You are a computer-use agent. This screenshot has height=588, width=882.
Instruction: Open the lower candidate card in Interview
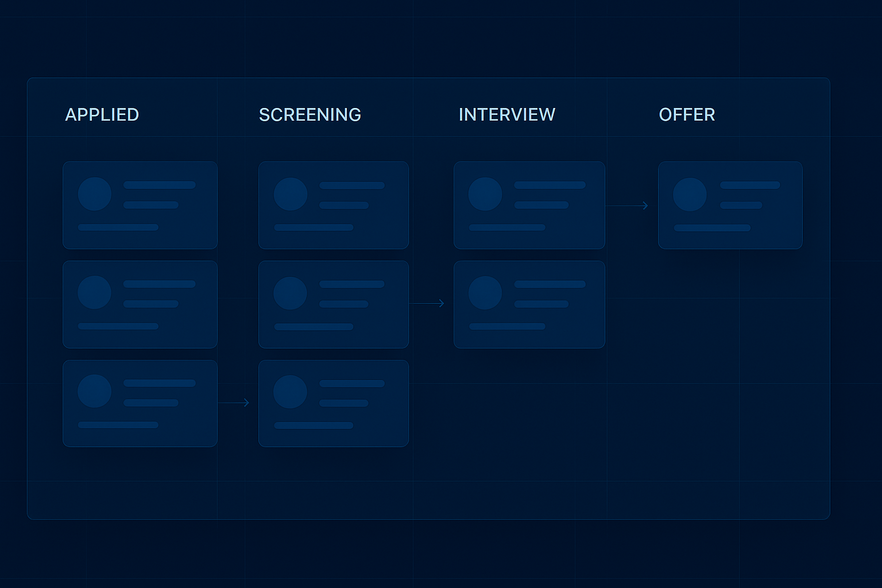pos(529,304)
